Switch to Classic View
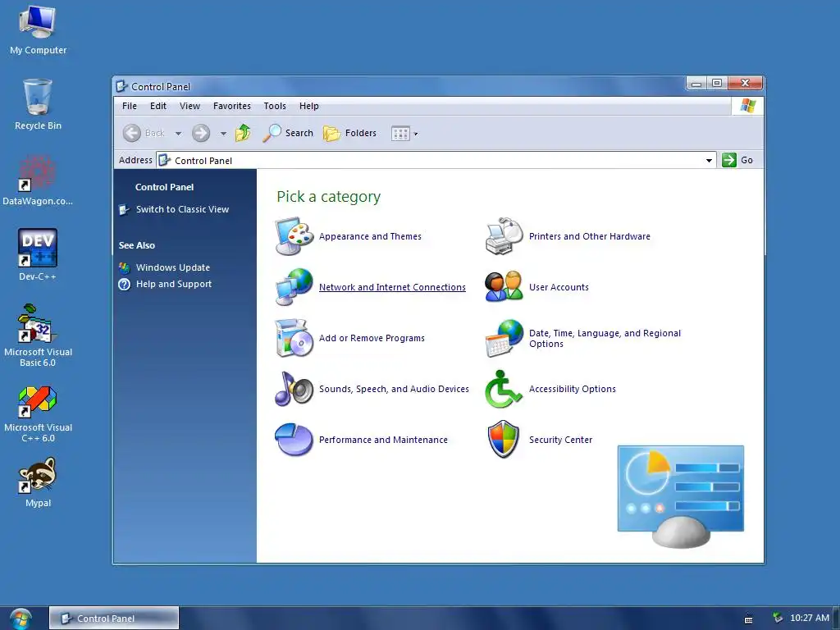 [182, 209]
